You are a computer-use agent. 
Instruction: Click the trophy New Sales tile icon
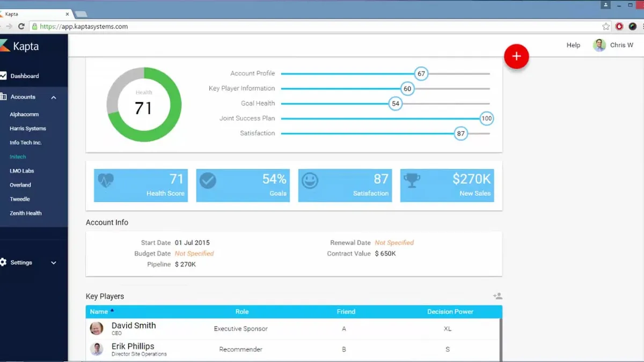pos(412,180)
